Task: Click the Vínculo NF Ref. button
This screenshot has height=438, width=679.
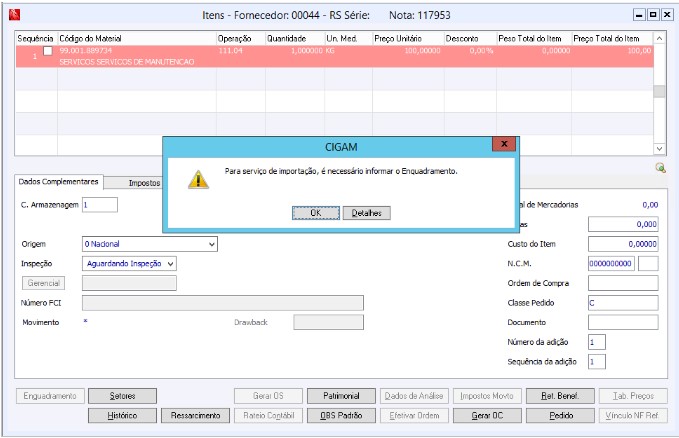Action: point(633,415)
